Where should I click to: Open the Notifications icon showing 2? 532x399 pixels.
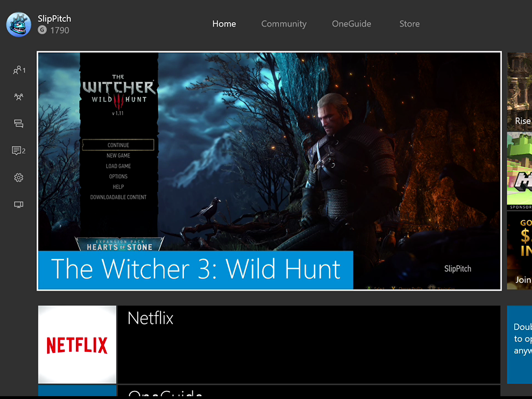click(19, 150)
